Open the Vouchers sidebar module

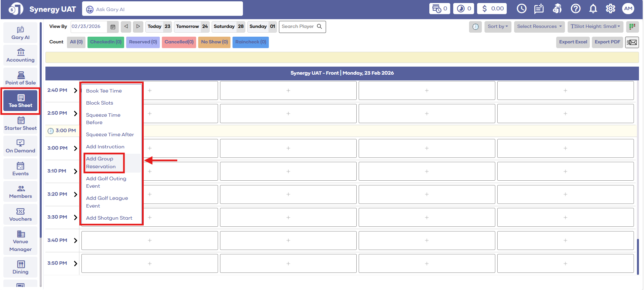(21, 215)
